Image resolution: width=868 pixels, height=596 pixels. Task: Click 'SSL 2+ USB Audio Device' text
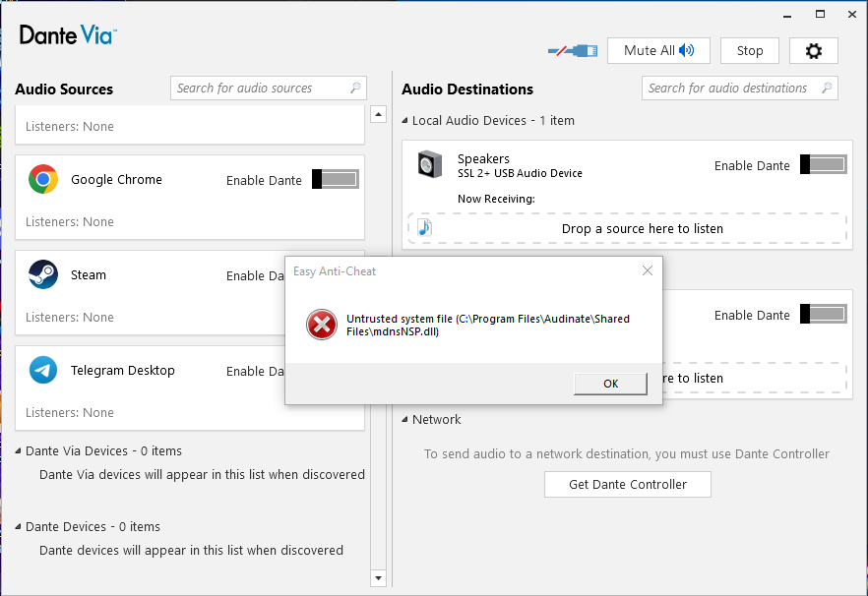click(520, 173)
